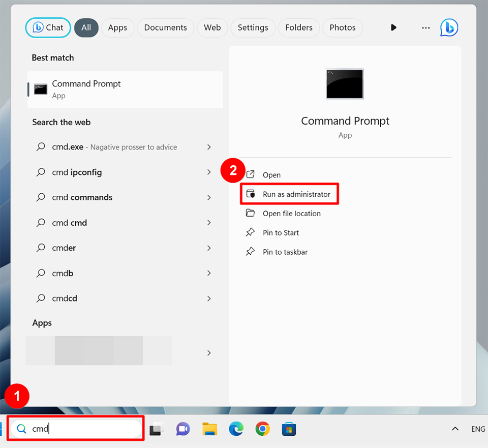Click the ENG language indicator

(x=478, y=429)
